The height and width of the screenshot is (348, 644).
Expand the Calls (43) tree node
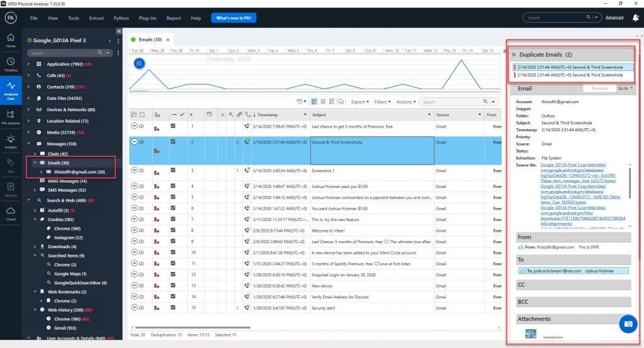point(28,75)
